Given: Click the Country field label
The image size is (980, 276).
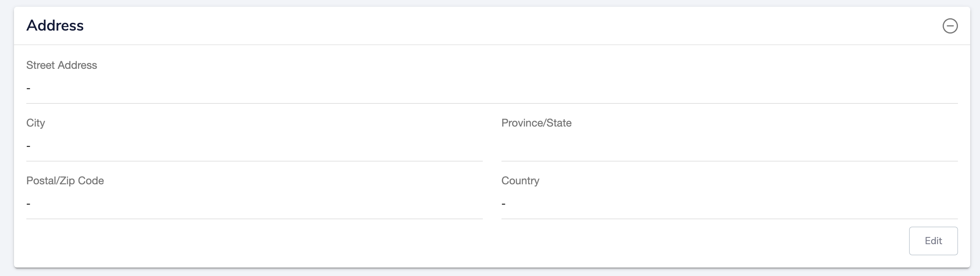Looking at the screenshot, I should point(520,180).
